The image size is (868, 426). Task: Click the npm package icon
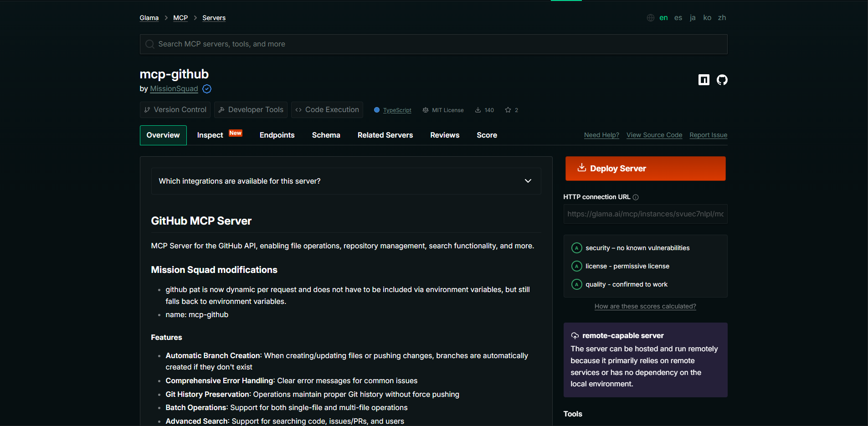tap(704, 79)
